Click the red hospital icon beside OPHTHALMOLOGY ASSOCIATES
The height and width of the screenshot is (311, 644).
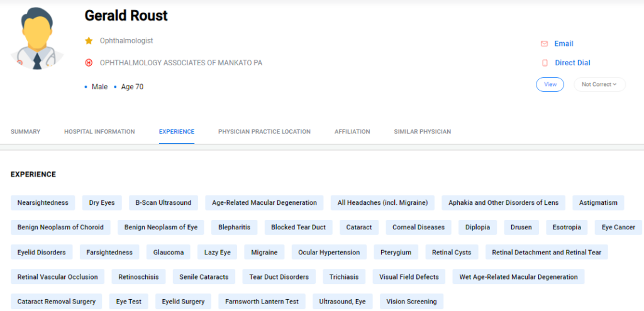click(89, 63)
